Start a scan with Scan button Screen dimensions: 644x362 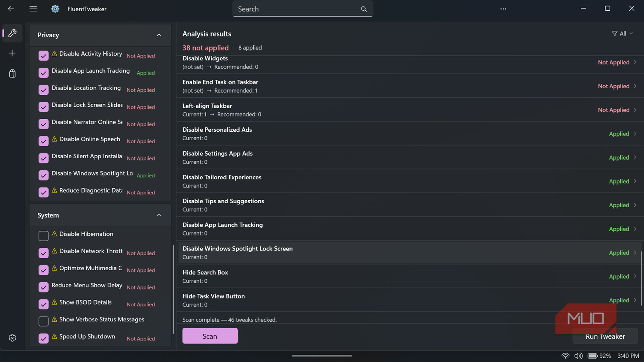(x=210, y=336)
